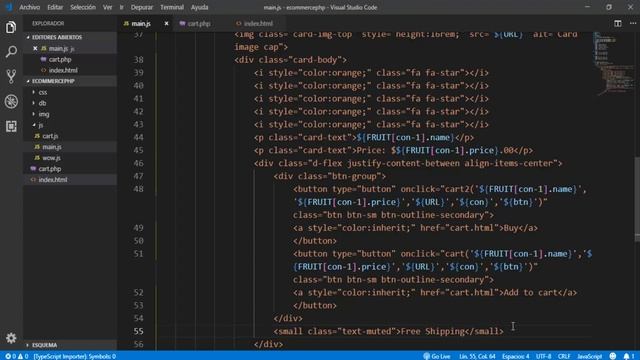This screenshot has height=360, width=640.
Task: Close main.js in open editors list
Action: point(35,48)
